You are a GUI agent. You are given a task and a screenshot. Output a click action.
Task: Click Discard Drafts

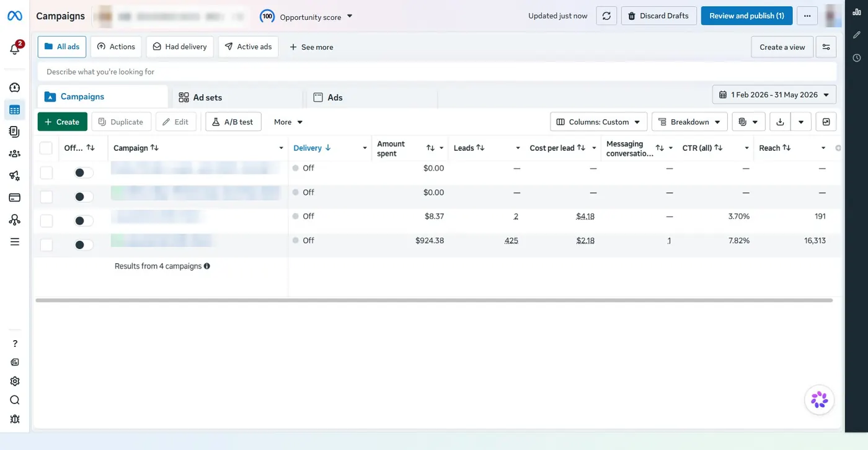[x=658, y=16]
